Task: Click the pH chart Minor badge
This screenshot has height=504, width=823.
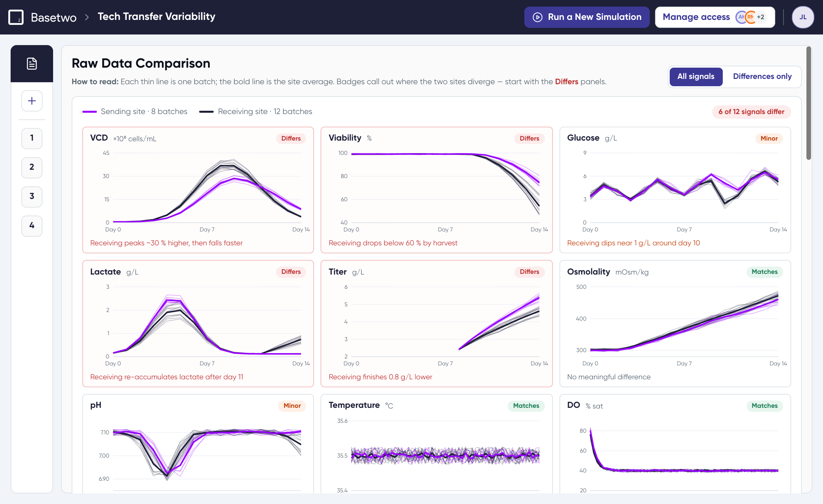Action: [292, 406]
